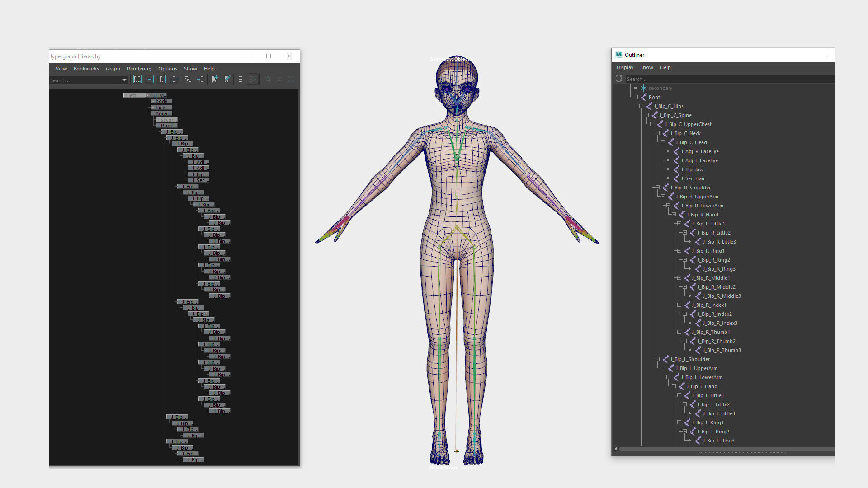Open the Outliner Display menu
Viewport: 868px width, 488px height.
click(x=625, y=67)
